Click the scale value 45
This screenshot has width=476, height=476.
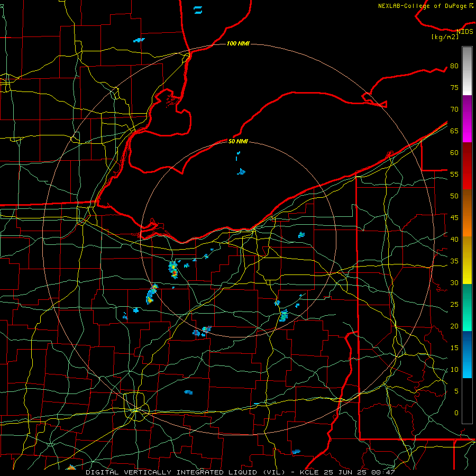point(454,218)
